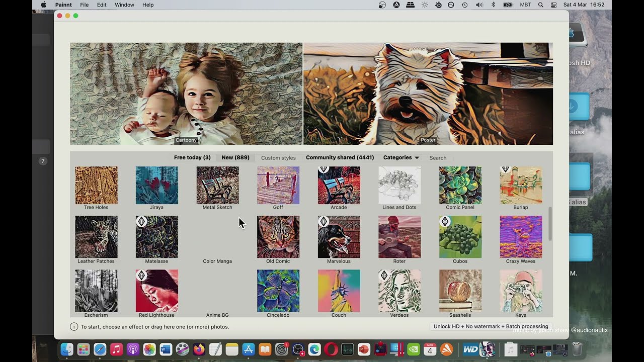644x362 pixels.
Task: Select the Jiraya style thumbnail
Action: pos(156,185)
